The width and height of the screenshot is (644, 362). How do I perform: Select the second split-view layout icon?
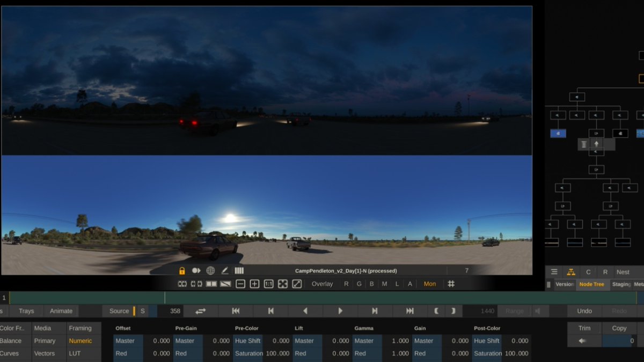(x=196, y=284)
